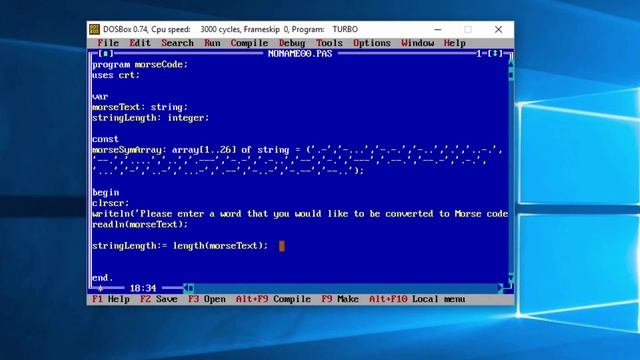
Task: Click the horizontal scrollbar position thumb
Action: click(x=191, y=288)
